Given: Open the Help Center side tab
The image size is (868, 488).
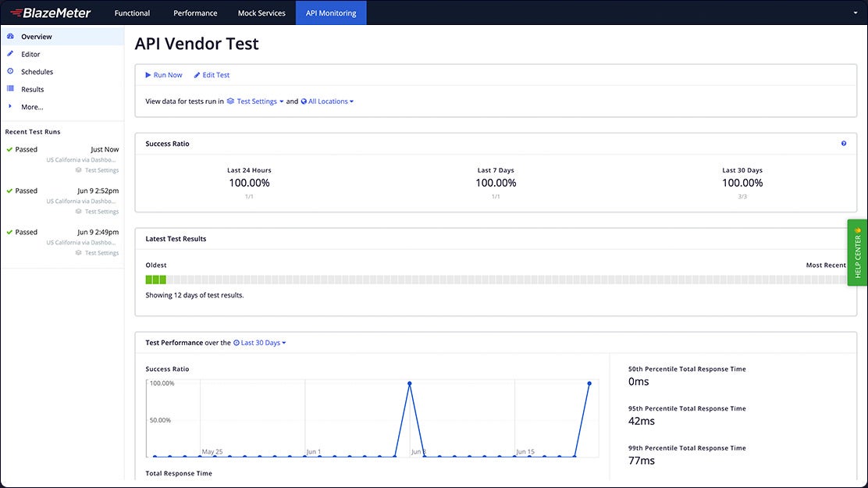Looking at the screenshot, I should click(x=857, y=252).
